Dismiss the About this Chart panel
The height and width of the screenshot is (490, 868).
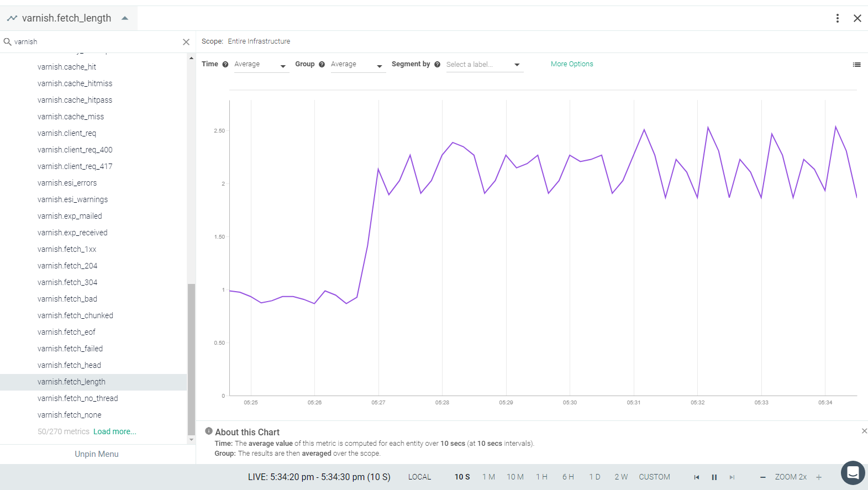click(x=864, y=431)
